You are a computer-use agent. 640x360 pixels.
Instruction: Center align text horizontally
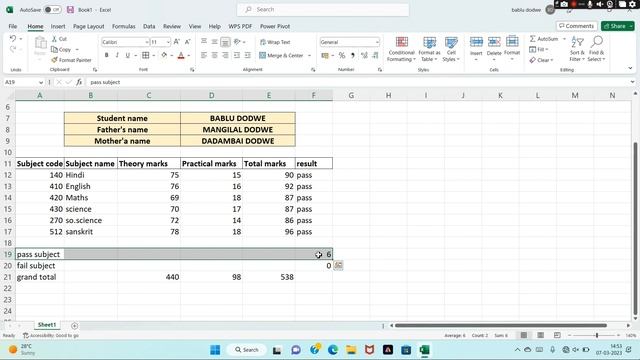point(214,55)
